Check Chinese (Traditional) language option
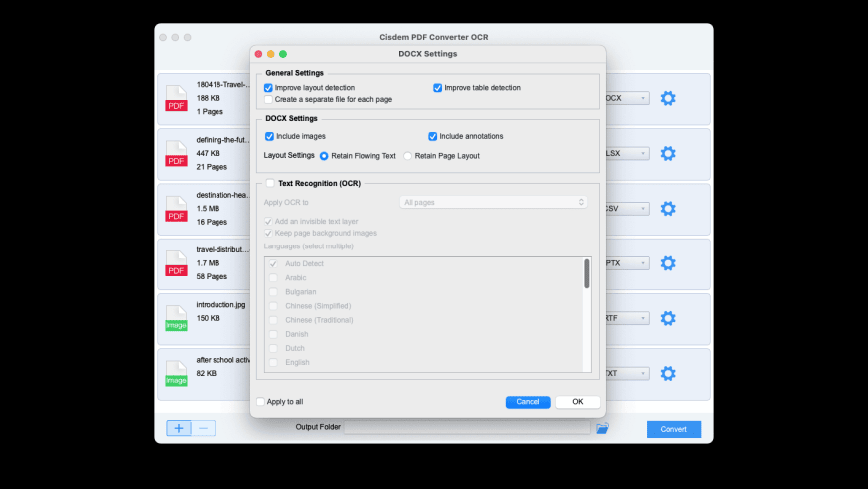Image resolution: width=868 pixels, height=489 pixels. (x=273, y=320)
